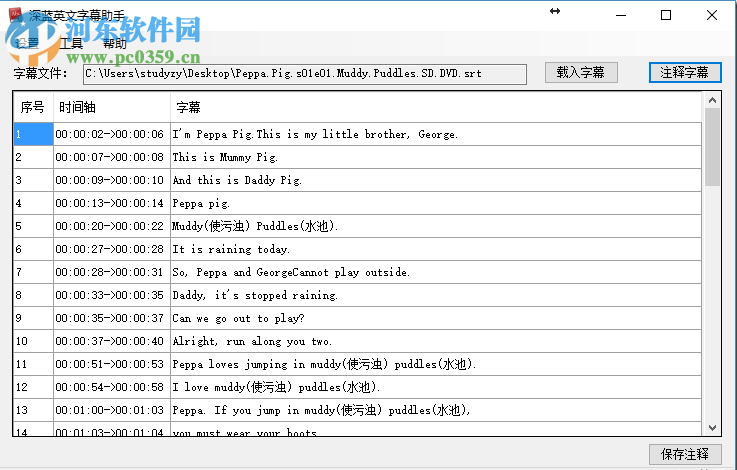
Task: Select row number 6 cell
Action: (33, 249)
